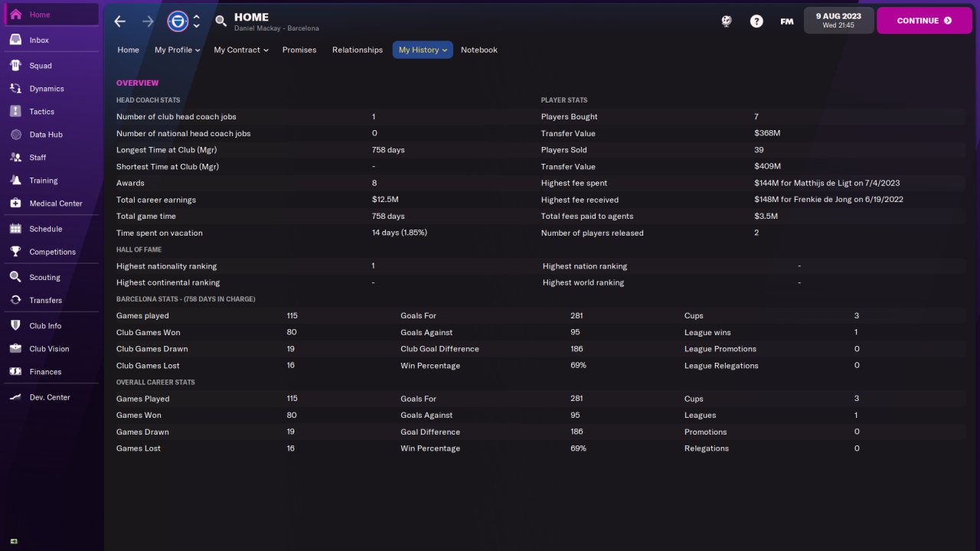Open search with the top-bar magnifier icon
The height and width of the screenshot is (551, 980).
pyautogui.click(x=220, y=21)
